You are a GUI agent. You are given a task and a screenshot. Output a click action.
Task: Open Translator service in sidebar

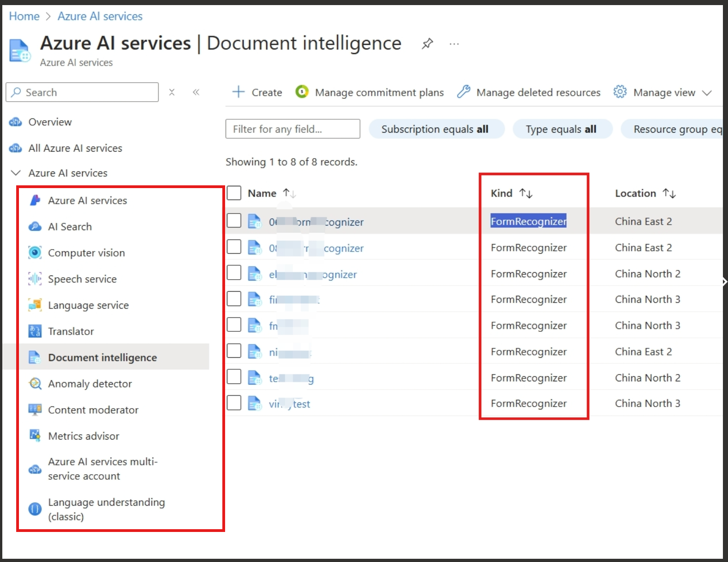[x=71, y=331]
